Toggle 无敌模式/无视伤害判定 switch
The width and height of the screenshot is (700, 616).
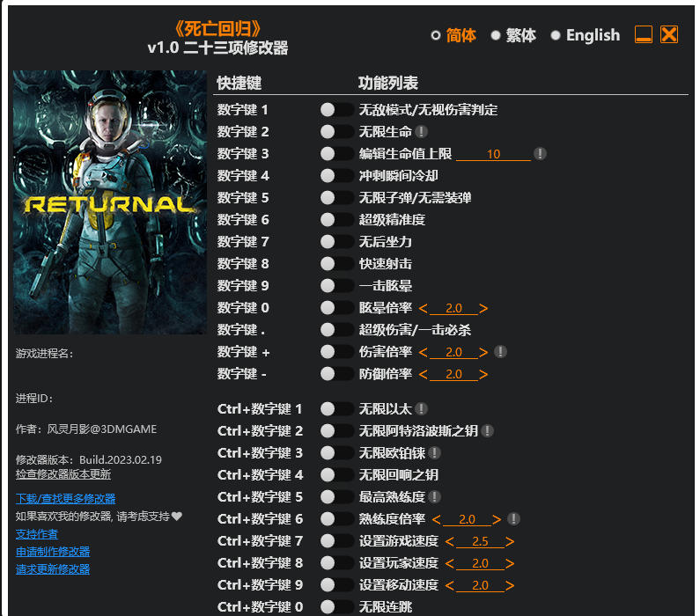point(336,110)
